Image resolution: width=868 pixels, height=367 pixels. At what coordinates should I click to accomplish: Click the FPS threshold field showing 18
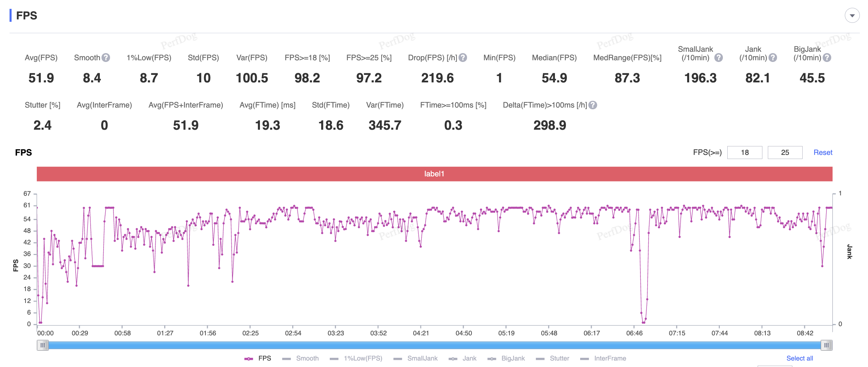pos(745,153)
